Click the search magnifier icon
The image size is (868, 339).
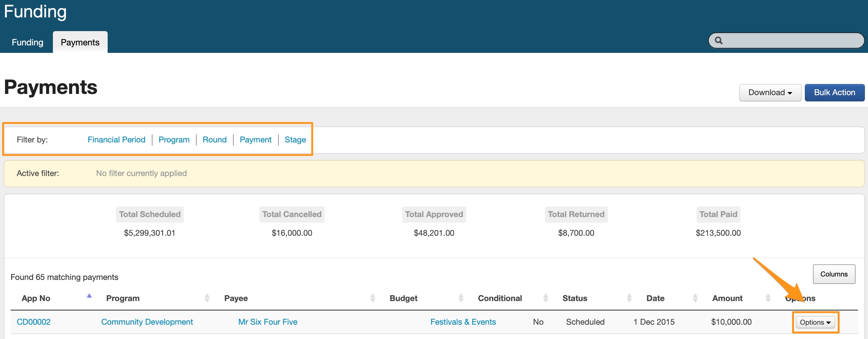point(718,40)
